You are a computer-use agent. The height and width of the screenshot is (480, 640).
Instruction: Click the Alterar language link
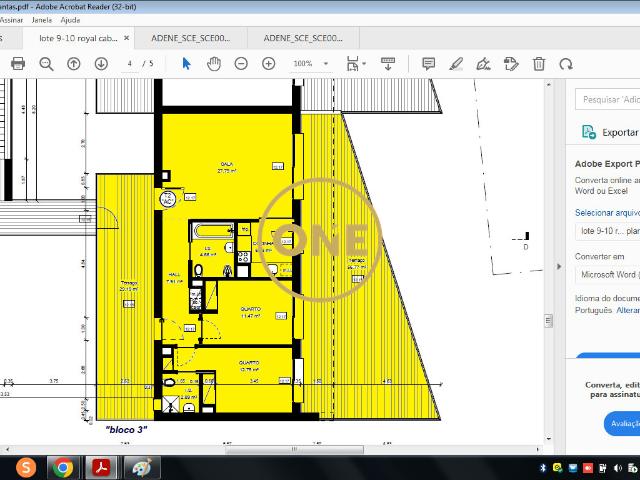pos(627,310)
